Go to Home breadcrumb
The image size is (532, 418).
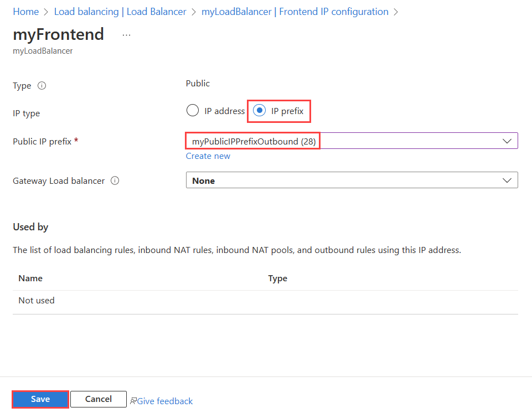pos(25,12)
